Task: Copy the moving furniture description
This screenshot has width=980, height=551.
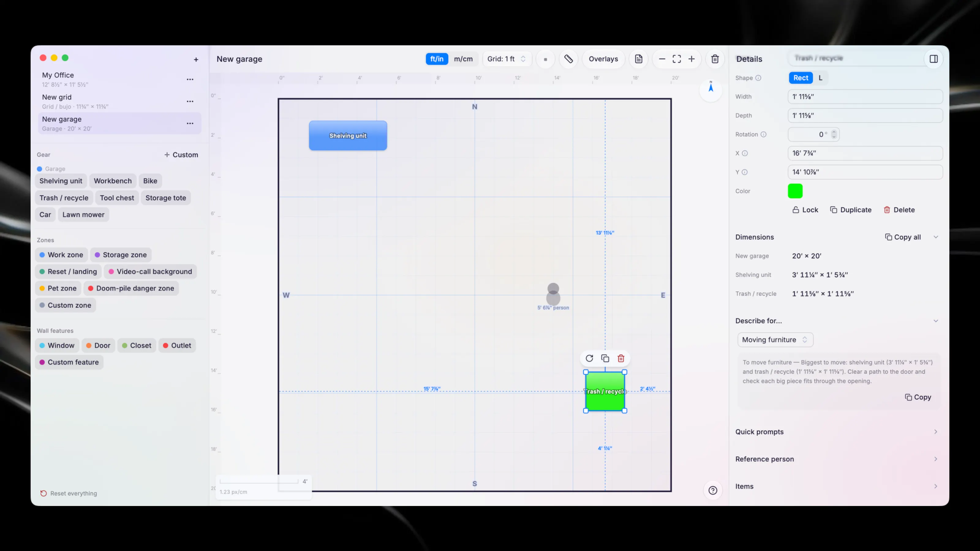Action: (x=918, y=397)
